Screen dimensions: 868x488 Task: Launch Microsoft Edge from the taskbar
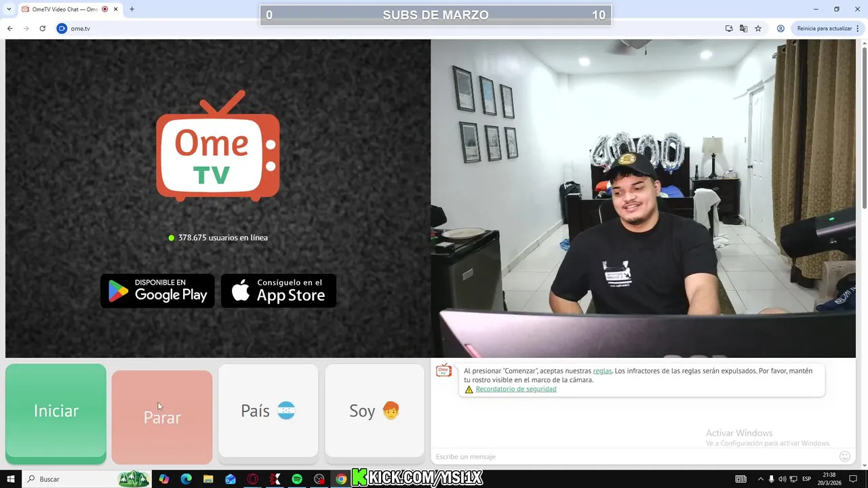point(186,479)
